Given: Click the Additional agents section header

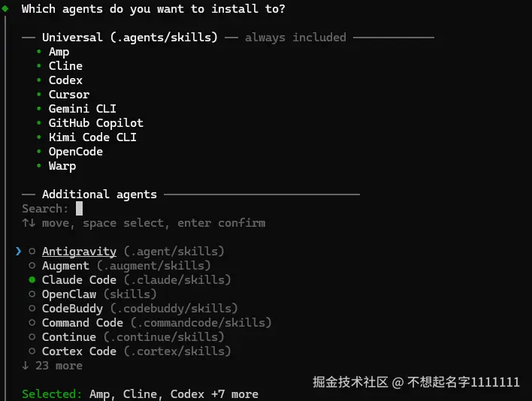Looking at the screenshot, I should 99,194.
